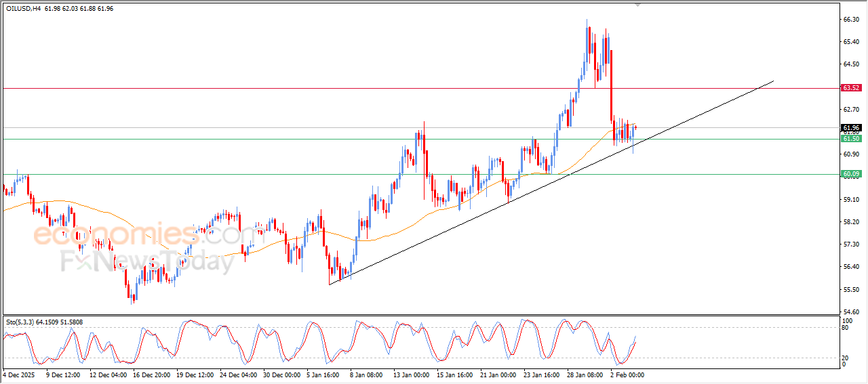Click the OILUSD,H4 chart title text
Viewport: 868px width, 384px height.
tap(24, 8)
